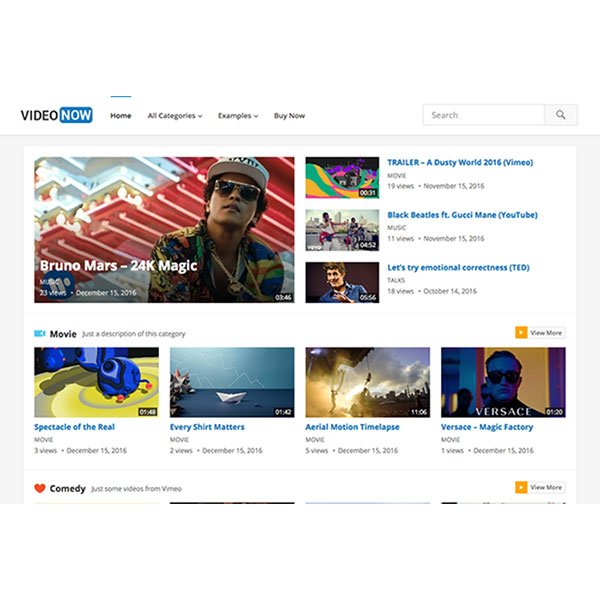600x600 pixels.
Task: Click the Every Shirt Matters title link
Action: coord(207,427)
